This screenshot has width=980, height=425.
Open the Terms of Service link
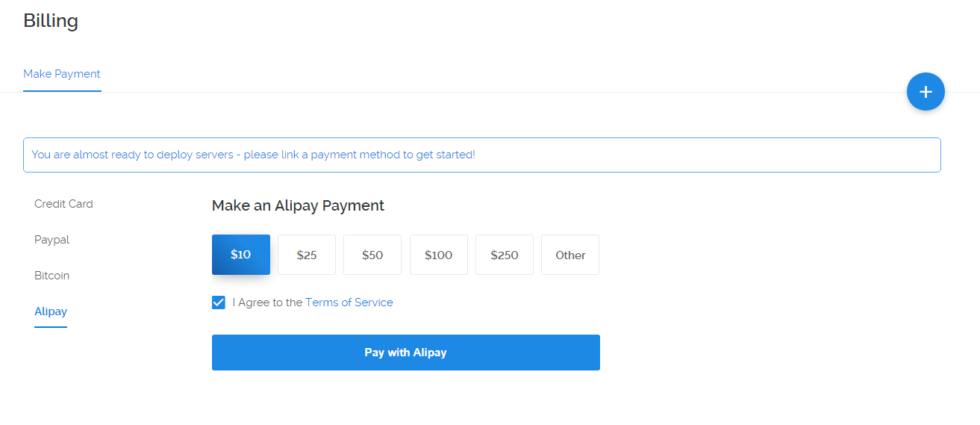click(349, 303)
